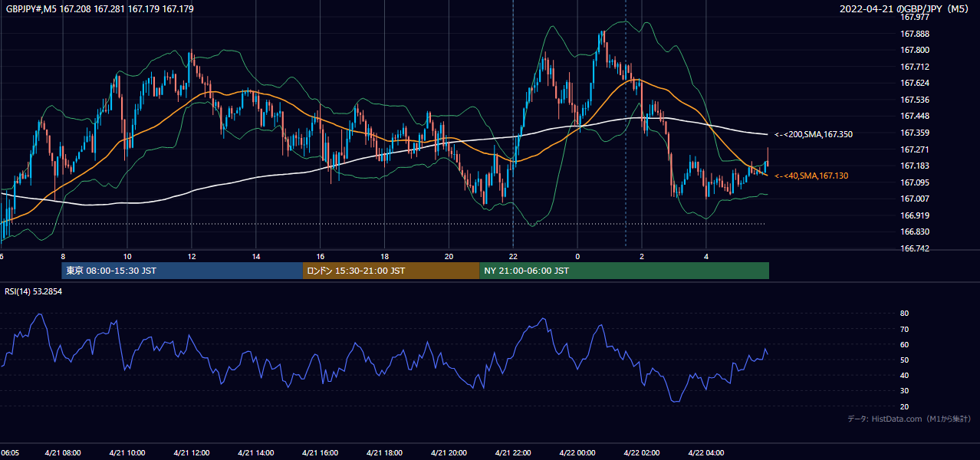Image resolution: width=980 pixels, height=460 pixels.
Task: Click price axis value 167.007
Action: 915,199
